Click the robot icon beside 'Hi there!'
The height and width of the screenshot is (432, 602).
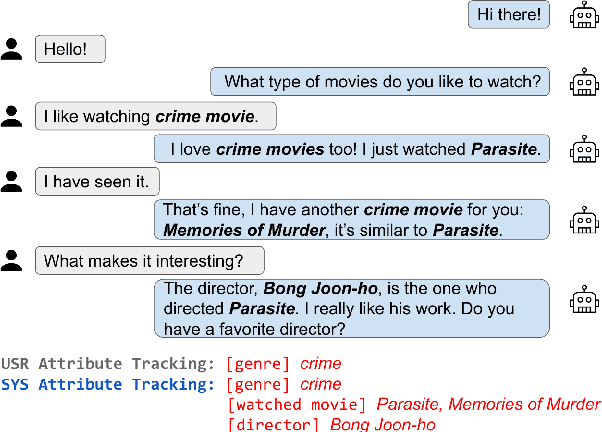click(584, 15)
